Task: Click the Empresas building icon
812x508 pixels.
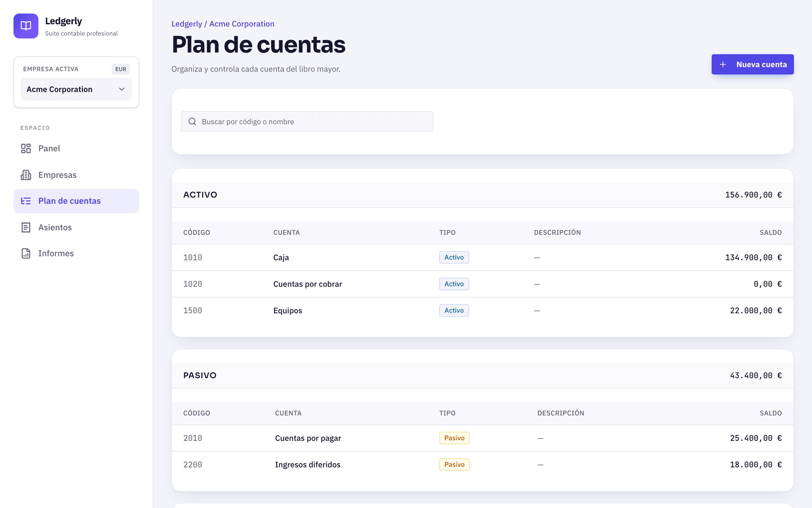Action: coord(26,175)
